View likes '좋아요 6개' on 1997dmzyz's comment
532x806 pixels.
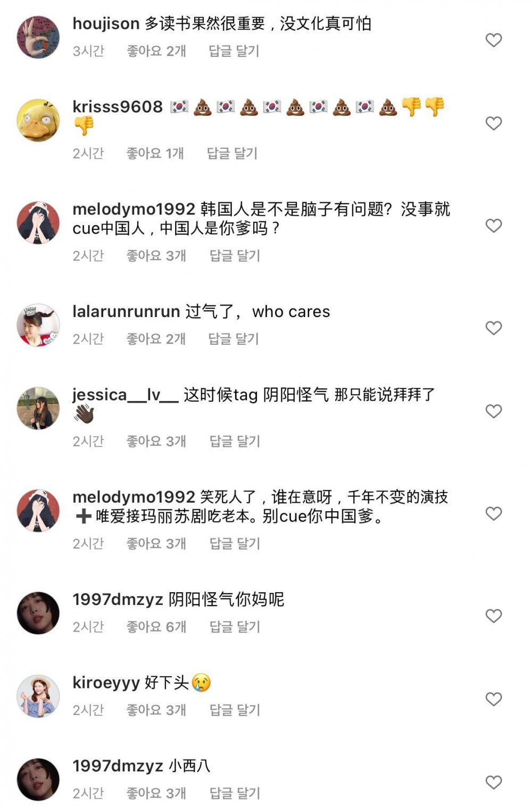tap(156, 627)
